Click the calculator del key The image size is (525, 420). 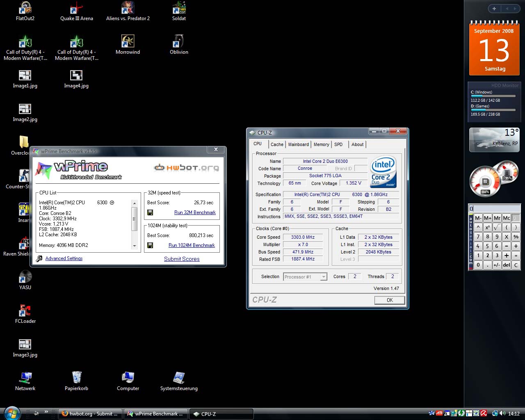pyautogui.click(x=507, y=265)
